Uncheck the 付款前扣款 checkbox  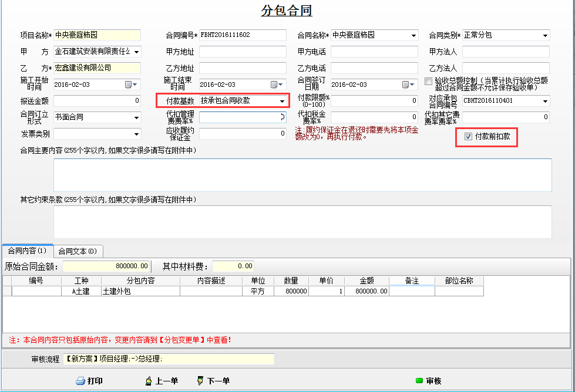(x=468, y=136)
